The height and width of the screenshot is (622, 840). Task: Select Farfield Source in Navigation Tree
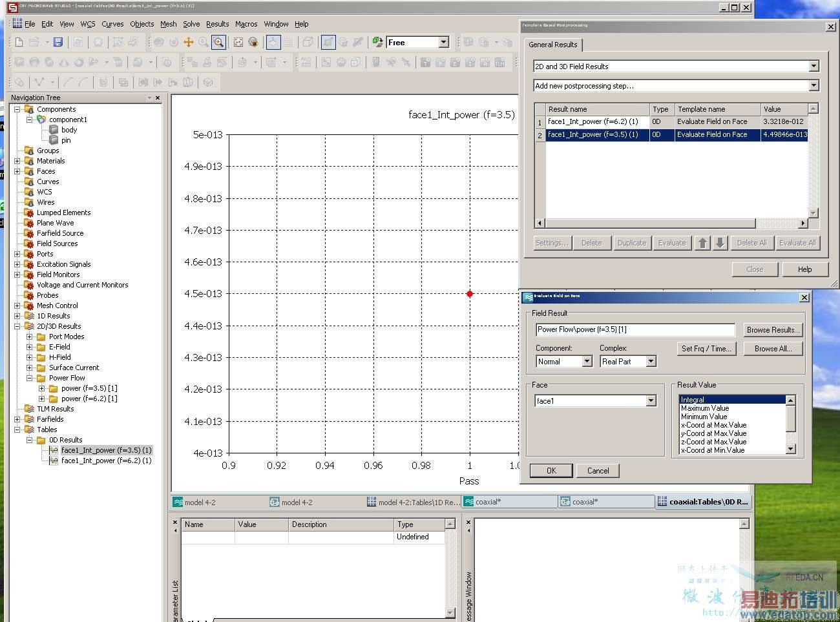click(x=60, y=233)
